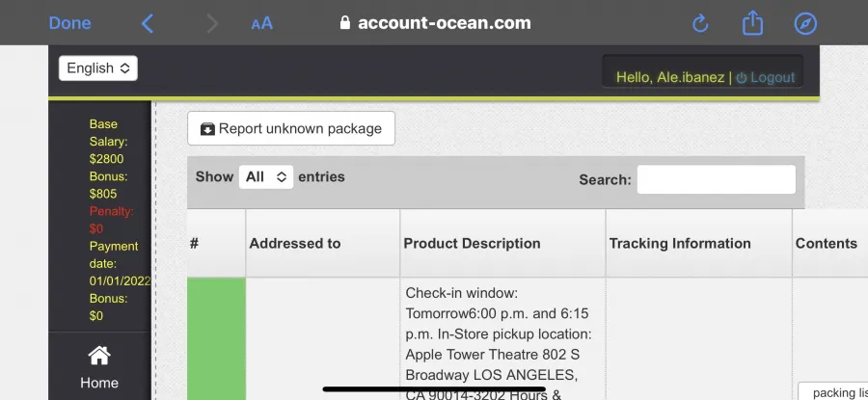The height and width of the screenshot is (400, 868).
Task: Tap the browser forward arrow
Action: coord(212,23)
